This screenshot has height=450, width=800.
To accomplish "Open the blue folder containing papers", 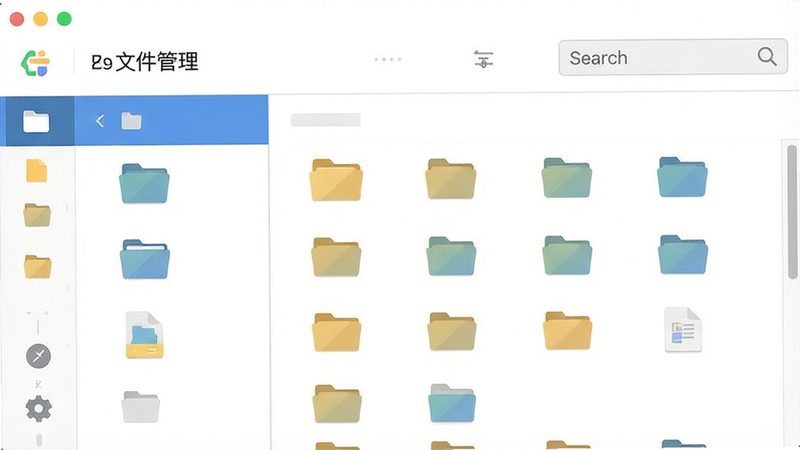I will 145,259.
